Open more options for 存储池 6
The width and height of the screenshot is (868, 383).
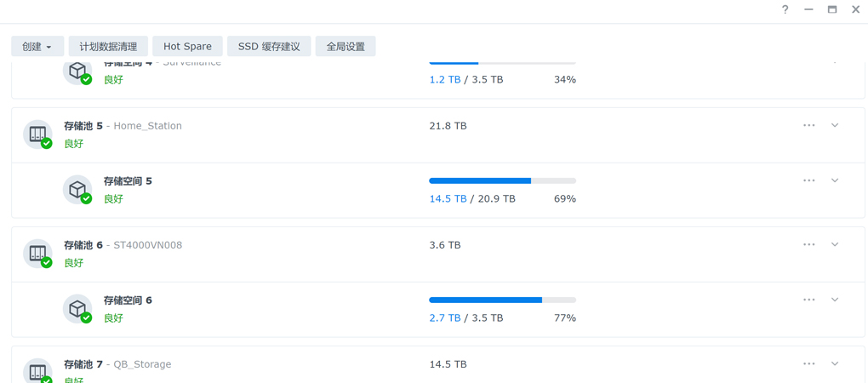click(x=808, y=244)
